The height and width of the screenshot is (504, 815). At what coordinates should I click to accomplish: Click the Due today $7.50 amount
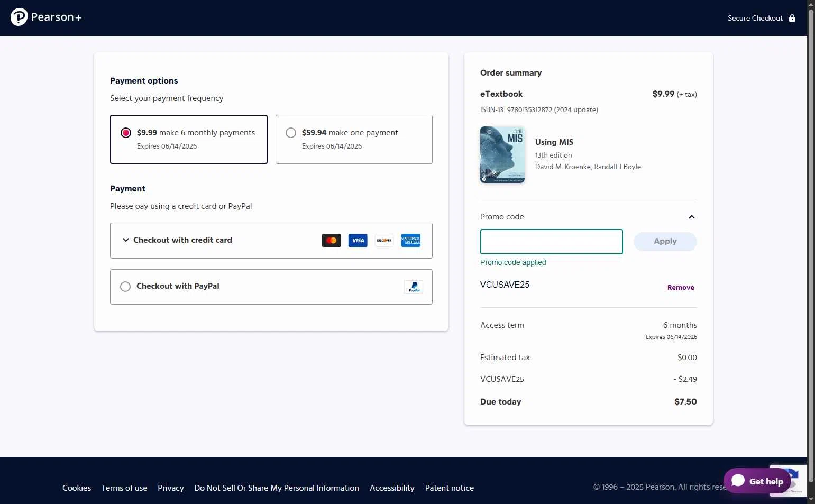[x=685, y=402]
